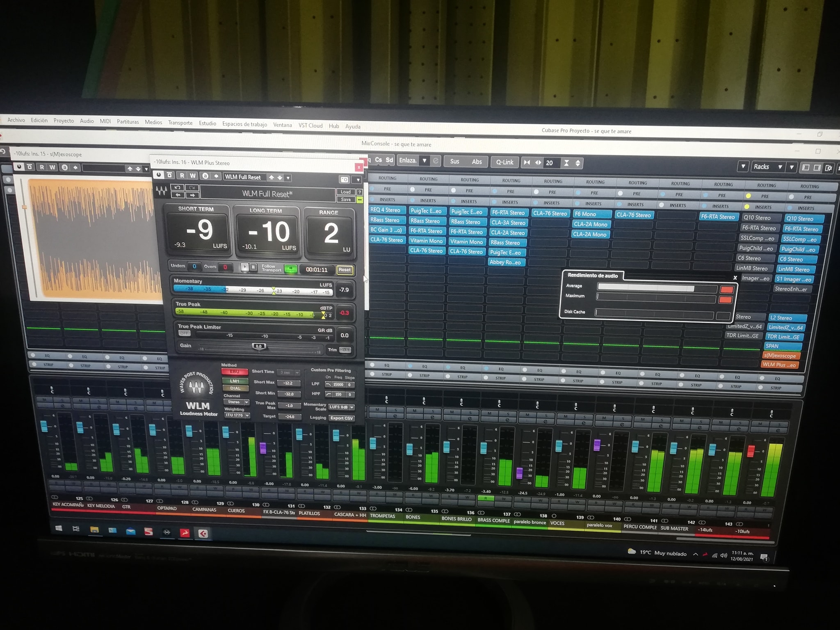Click the red fader on the -10lufs channel
The image size is (840, 630).
pos(751,451)
